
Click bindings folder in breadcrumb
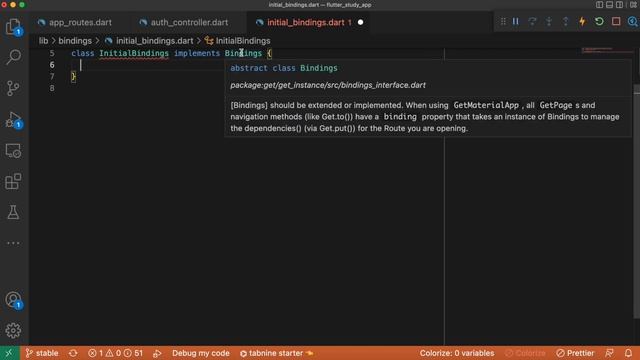click(x=75, y=41)
